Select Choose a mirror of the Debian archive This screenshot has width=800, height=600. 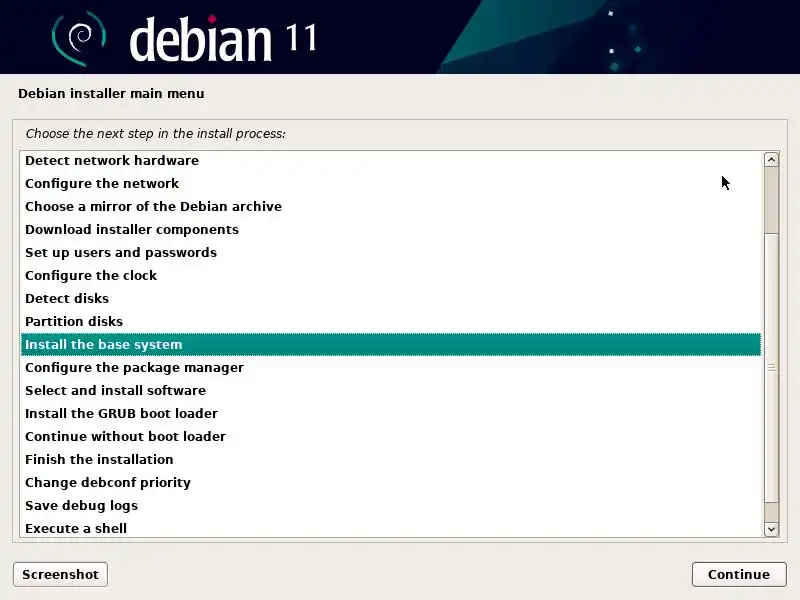click(x=391, y=206)
